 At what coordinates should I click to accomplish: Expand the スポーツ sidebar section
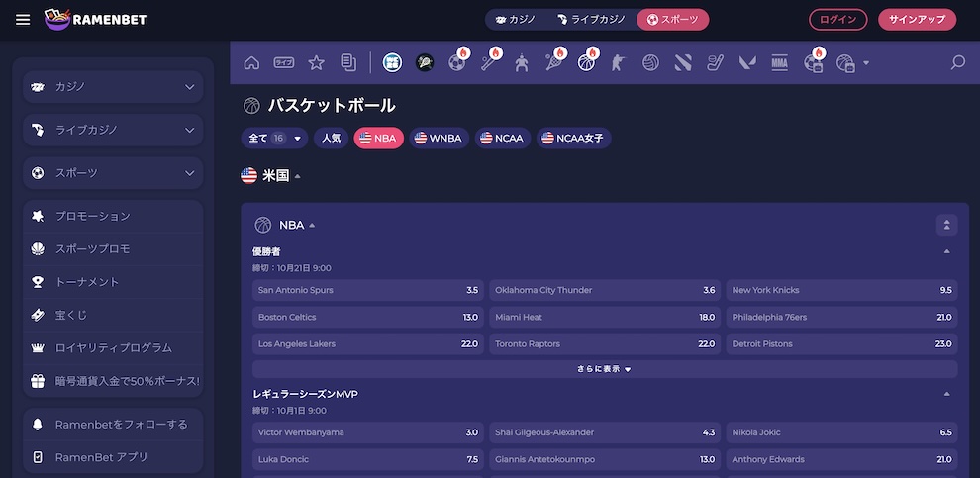(113, 173)
